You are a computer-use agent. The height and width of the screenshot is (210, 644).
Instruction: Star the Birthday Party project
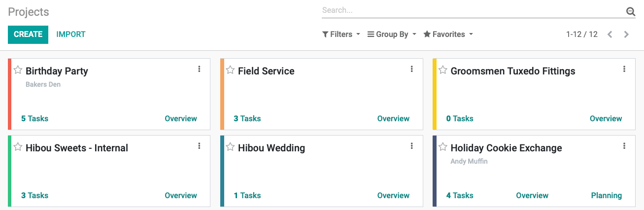point(18,70)
